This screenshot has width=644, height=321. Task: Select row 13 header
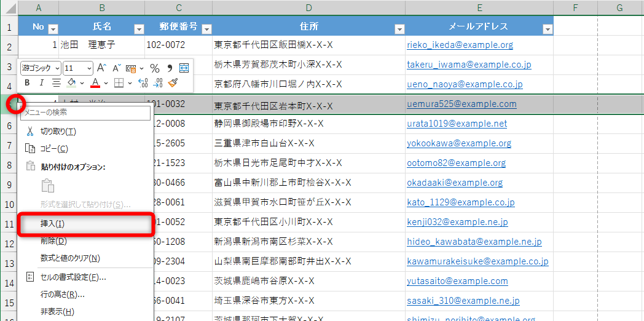coord(9,262)
